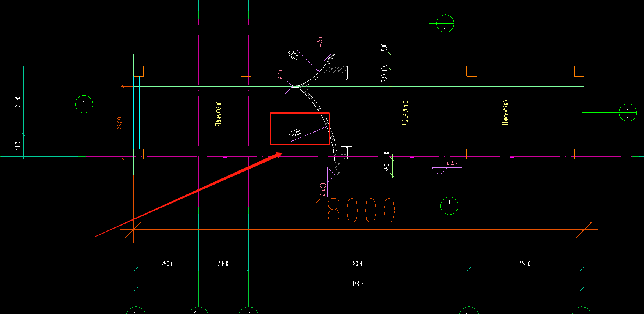644x314 pixels.
Task: Select the rightmost yellow @200 rebar note
Action: click(x=505, y=112)
